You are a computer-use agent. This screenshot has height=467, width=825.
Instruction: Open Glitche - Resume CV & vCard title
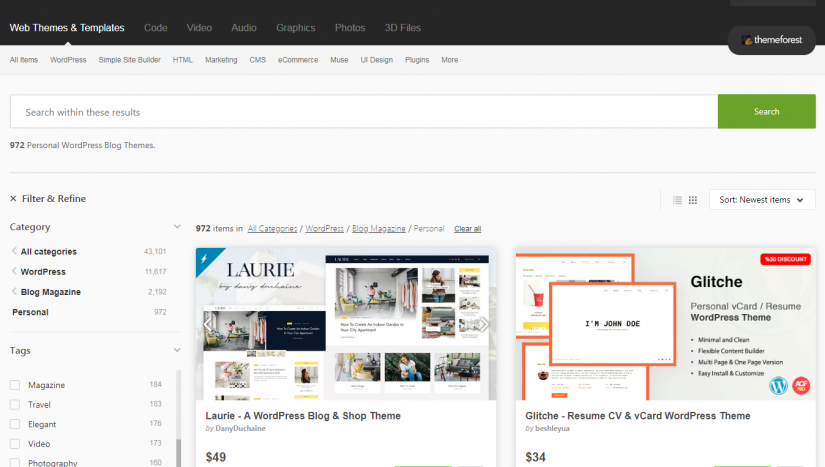638,415
